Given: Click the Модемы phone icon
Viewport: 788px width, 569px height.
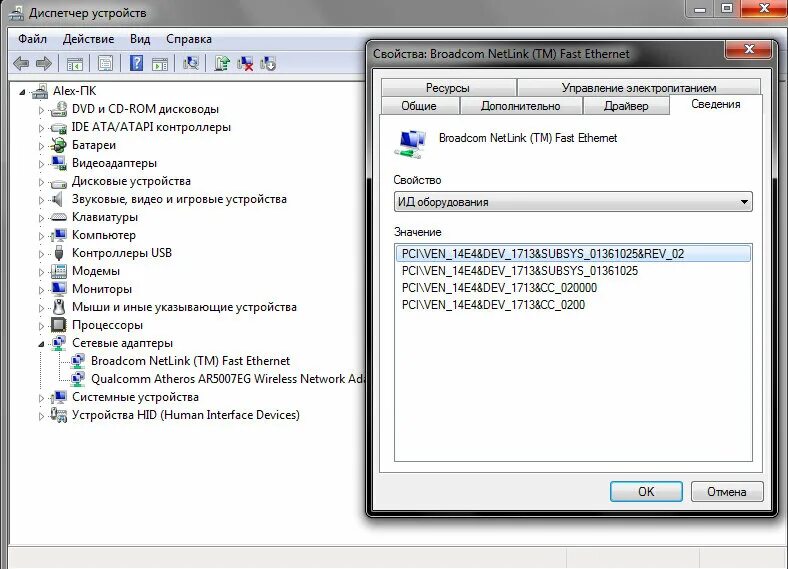Looking at the screenshot, I should pos(59,271).
